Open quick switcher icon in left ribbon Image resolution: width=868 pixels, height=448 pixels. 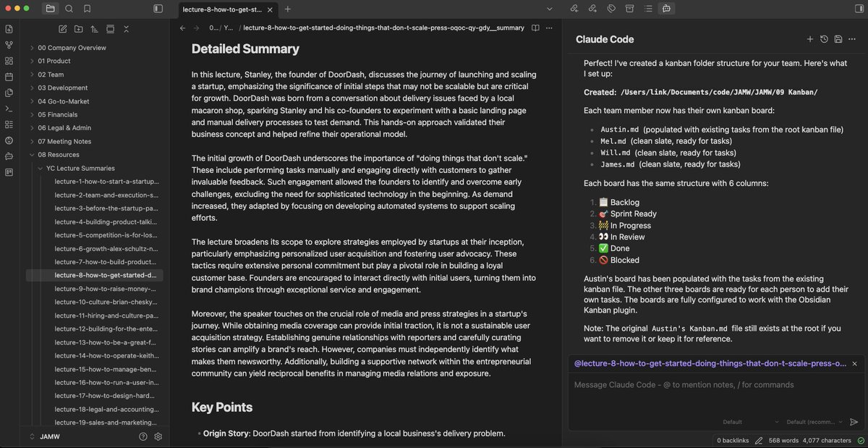pos(9,29)
